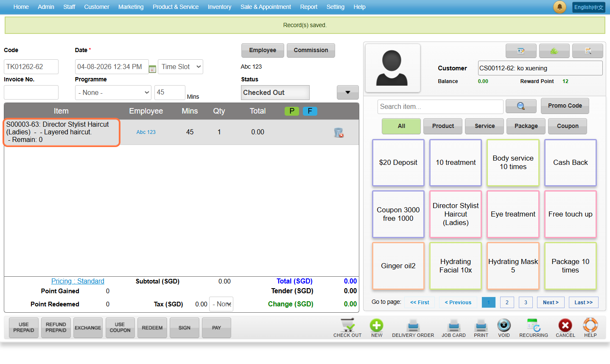Image resolution: width=610 pixels, height=364 pixels.
Task: Expand the status arrow dropdown button
Action: point(347,92)
